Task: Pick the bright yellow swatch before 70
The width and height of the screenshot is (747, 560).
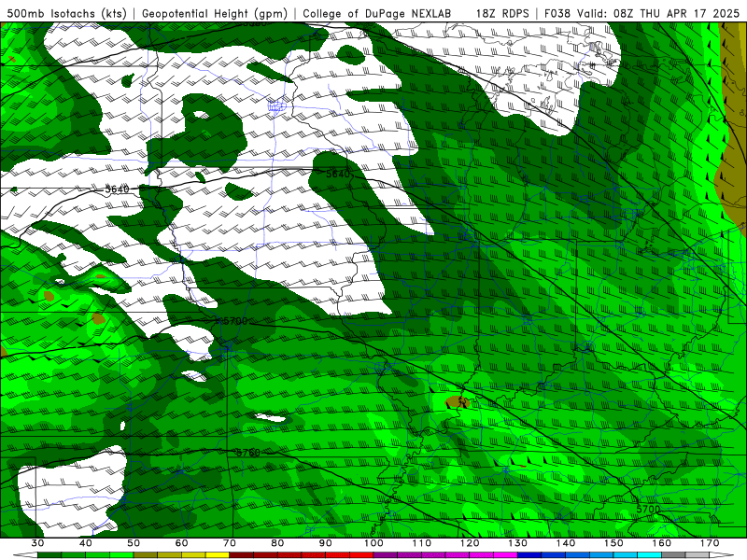Action: click(218, 554)
